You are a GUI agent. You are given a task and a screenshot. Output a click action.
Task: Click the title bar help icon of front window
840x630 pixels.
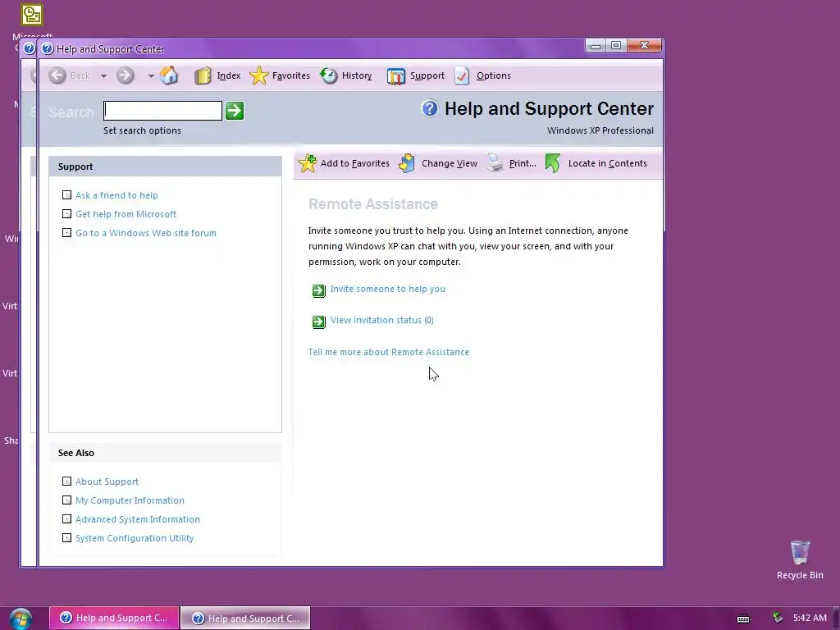tap(48, 48)
